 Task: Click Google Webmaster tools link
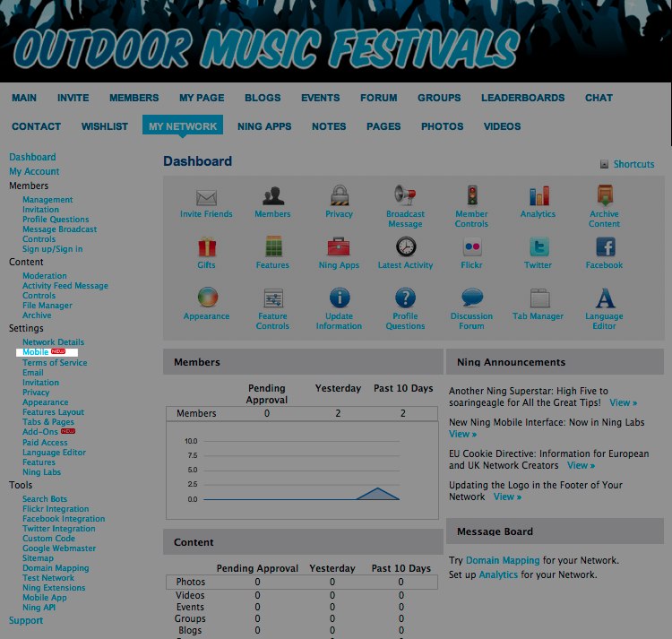59,548
